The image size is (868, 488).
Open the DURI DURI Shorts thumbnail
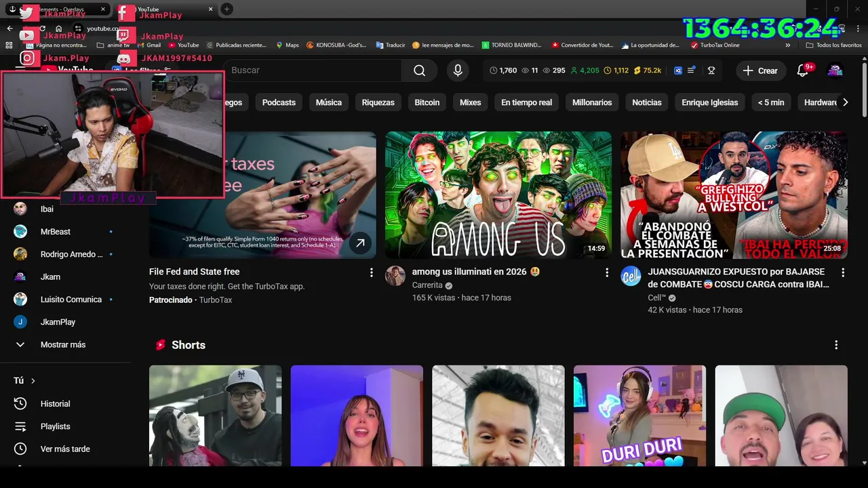[x=639, y=415]
